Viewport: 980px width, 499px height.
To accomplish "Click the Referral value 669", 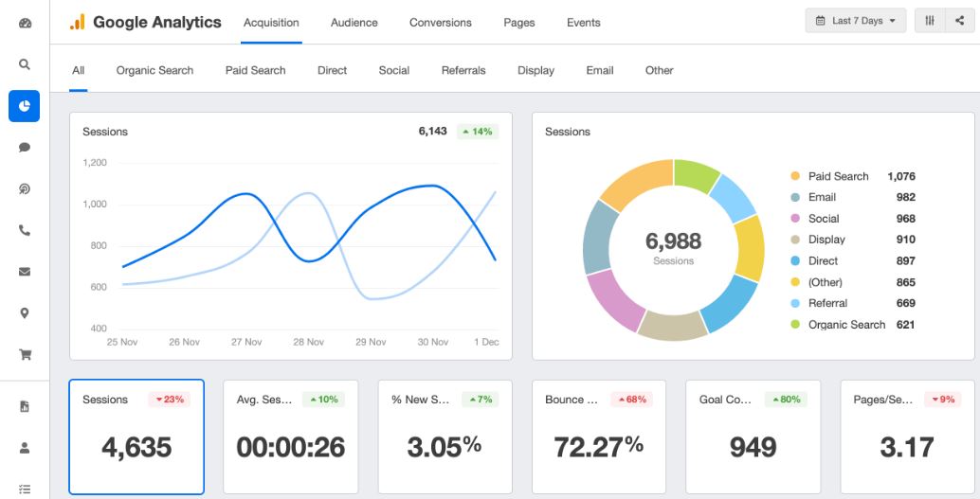I will (906, 304).
